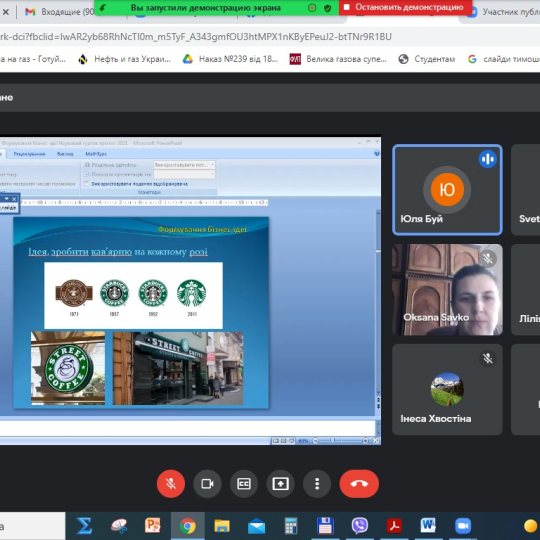Open Показати презентацію на dropdown
This screenshot has height=540, width=540.
[x=185, y=174]
